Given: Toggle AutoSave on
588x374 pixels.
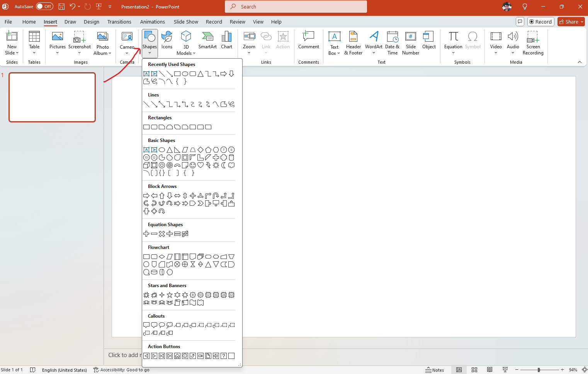Looking at the screenshot, I should pyautogui.click(x=44, y=6).
